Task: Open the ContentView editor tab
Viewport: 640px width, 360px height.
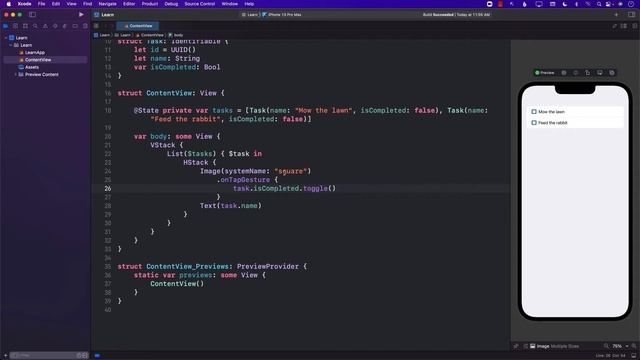Action: pyautogui.click(x=138, y=26)
